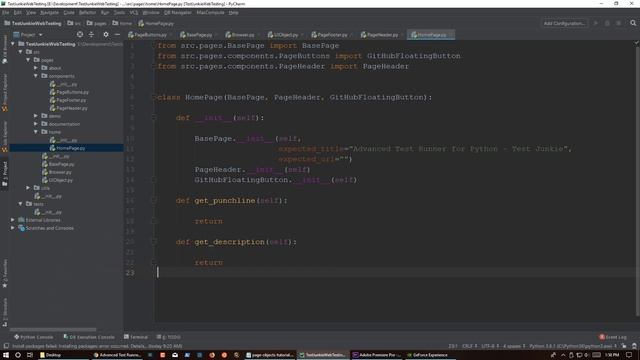Click the Python Console icon
Screen dimensions: 640x360
pyautogui.click(x=17, y=337)
